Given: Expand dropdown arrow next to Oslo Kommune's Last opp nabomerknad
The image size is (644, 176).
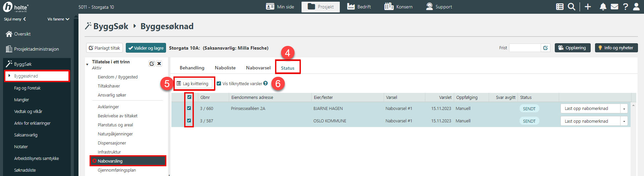Looking at the screenshot, I should point(624,121).
